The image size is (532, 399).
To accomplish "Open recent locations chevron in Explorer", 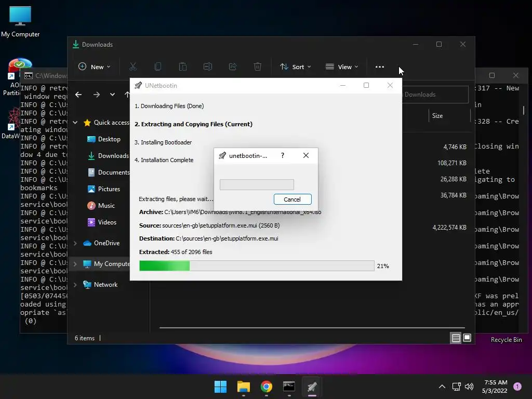I will 112,95.
